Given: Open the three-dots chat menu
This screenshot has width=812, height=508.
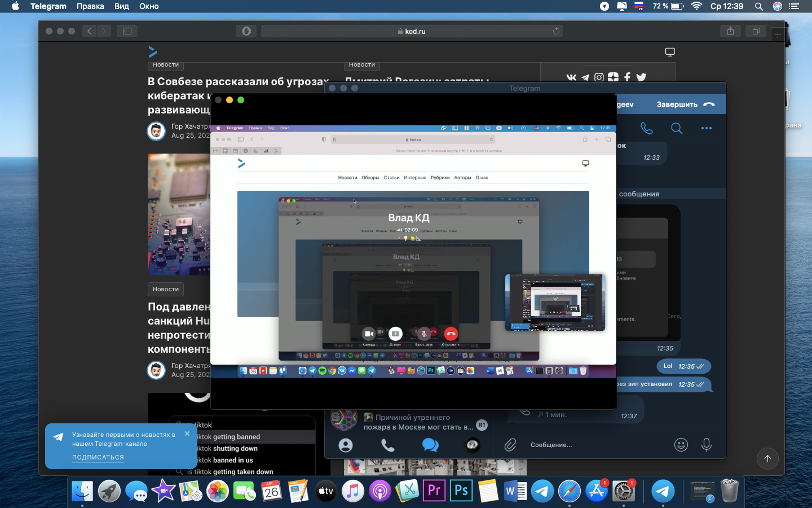Looking at the screenshot, I should 706,128.
